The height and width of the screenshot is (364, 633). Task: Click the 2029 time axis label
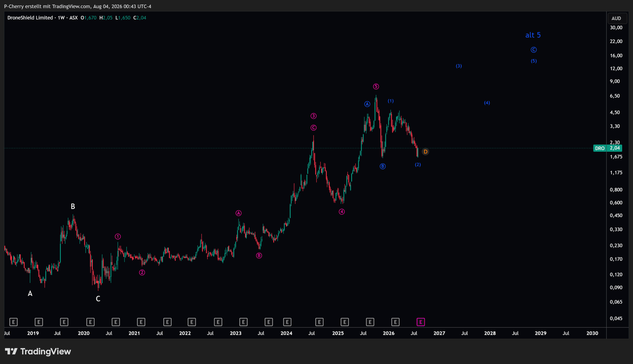coord(541,333)
